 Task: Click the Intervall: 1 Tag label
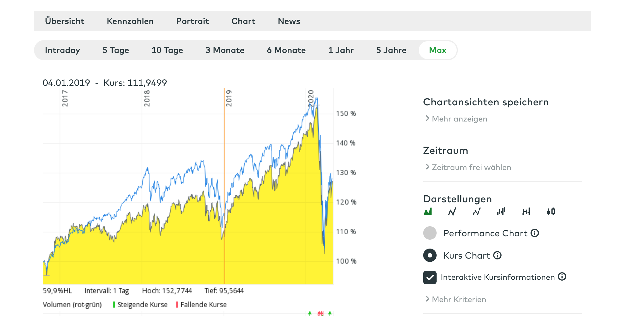[x=107, y=291]
